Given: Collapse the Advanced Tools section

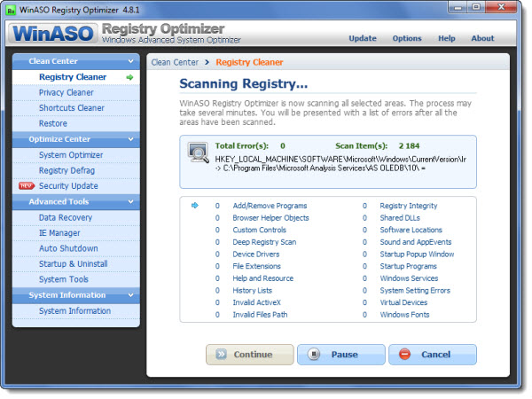Looking at the screenshot, I should tap(131, 201).
